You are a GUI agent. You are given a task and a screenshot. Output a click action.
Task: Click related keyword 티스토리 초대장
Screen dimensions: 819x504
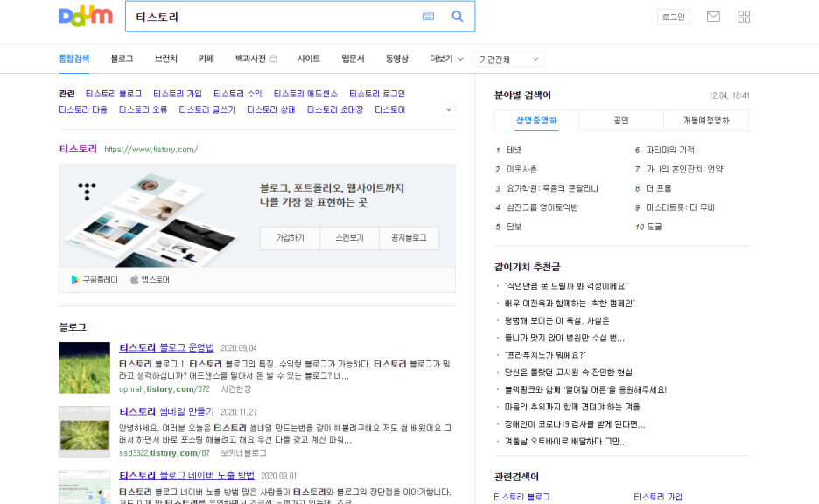335,109
